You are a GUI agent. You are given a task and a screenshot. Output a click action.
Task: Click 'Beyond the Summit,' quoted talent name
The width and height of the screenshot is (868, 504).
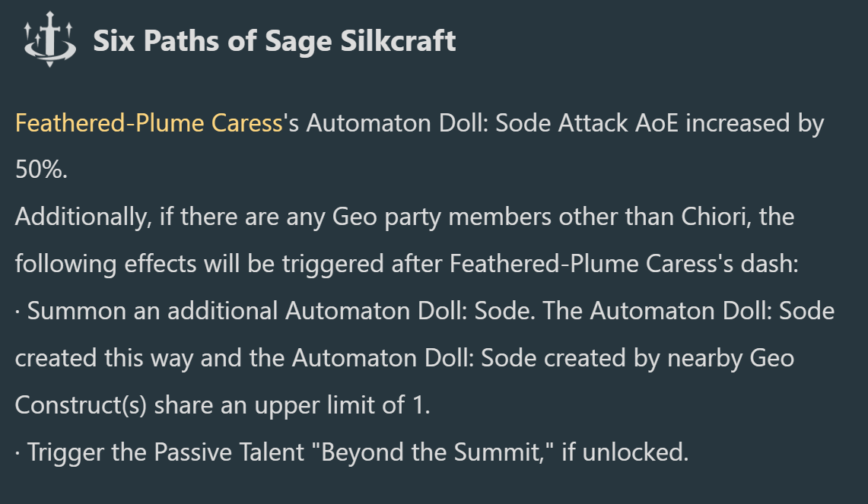click(437, 452)
